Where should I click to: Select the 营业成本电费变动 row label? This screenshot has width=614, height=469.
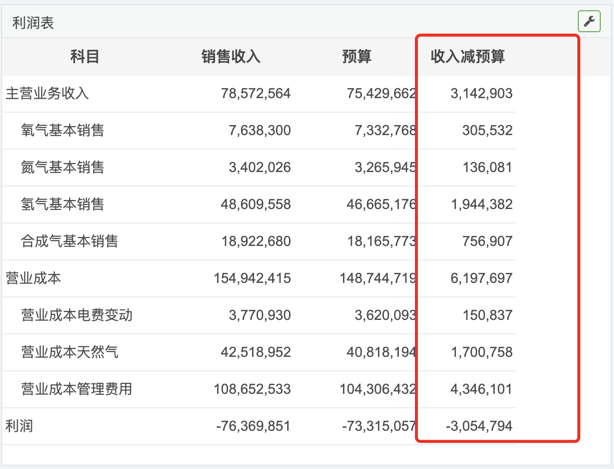[x=76, y=315]
